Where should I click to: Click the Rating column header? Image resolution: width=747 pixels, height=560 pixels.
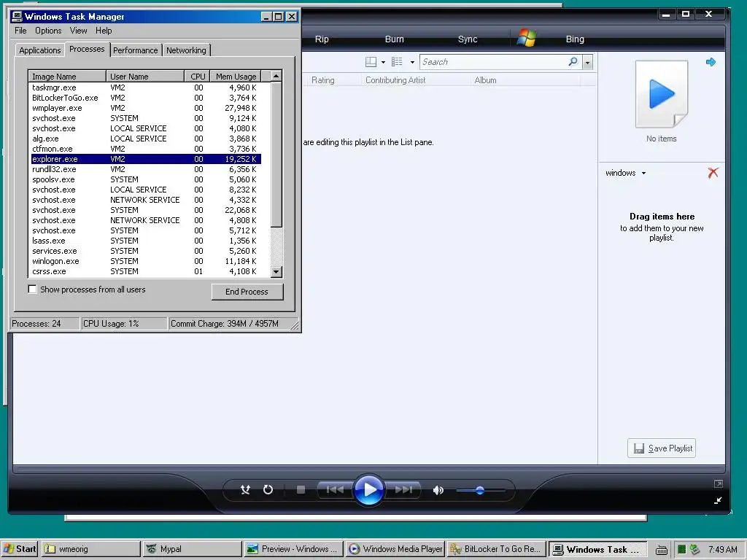[x=323, y=80]
